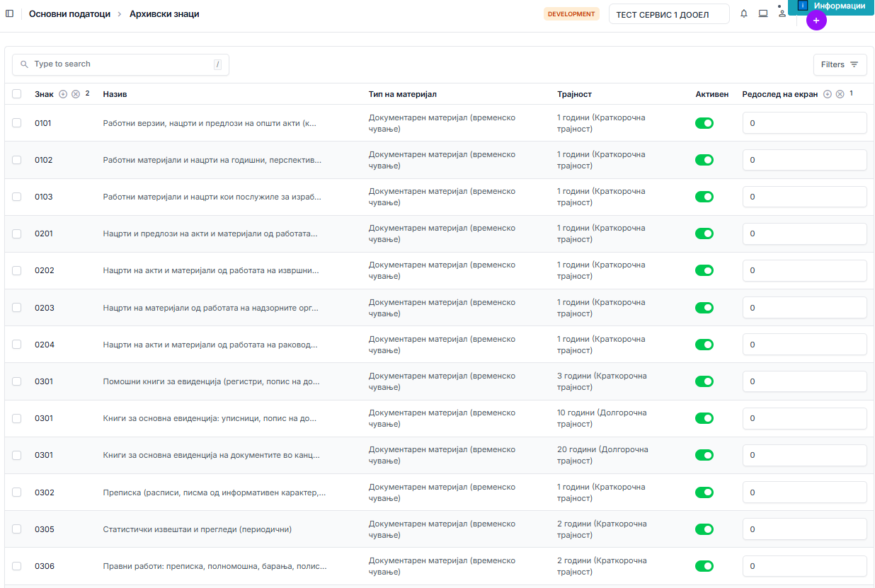This screenshot has width=875, height=588.
Task: Edit display order field in row 0306
Action: (x=805, y=566)
